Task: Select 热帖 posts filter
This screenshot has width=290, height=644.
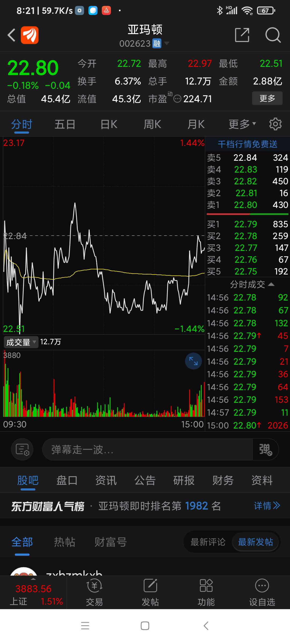Action: (x=64, y=542)
